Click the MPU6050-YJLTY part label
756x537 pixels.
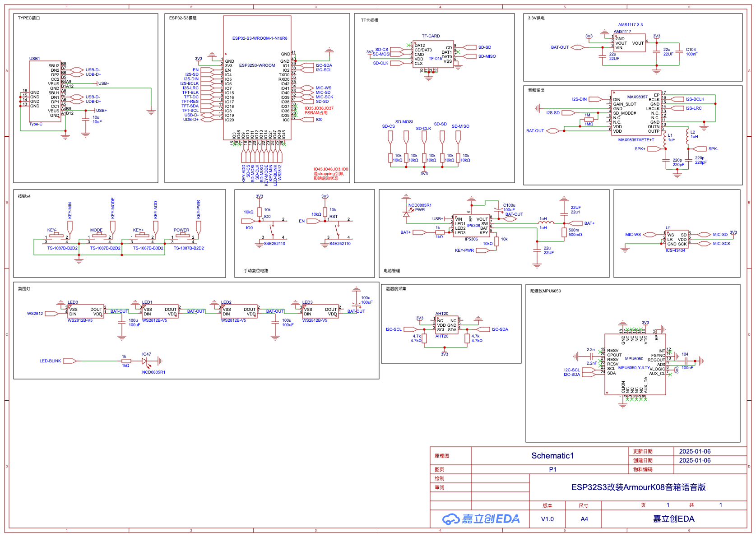tap(634, 368)
